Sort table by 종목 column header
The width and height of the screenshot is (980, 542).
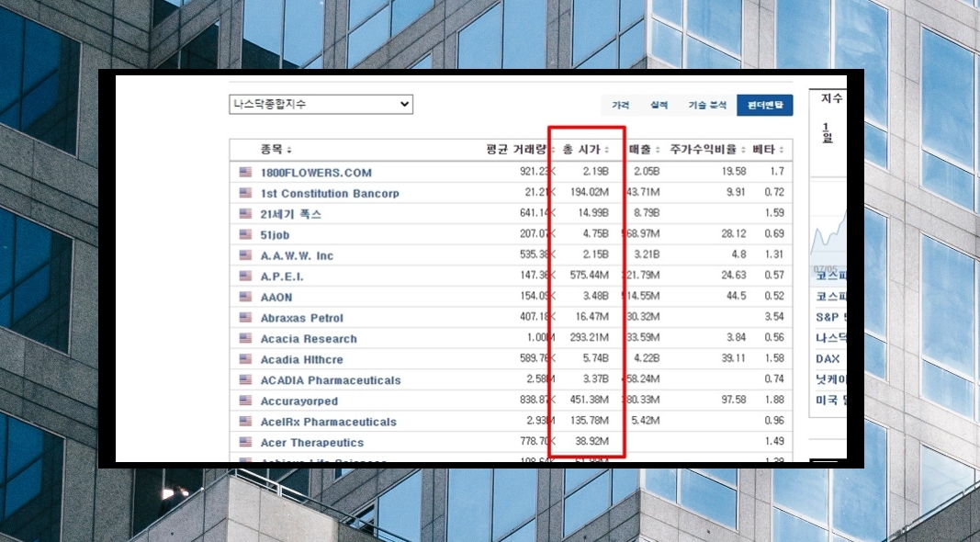(276, 150)
